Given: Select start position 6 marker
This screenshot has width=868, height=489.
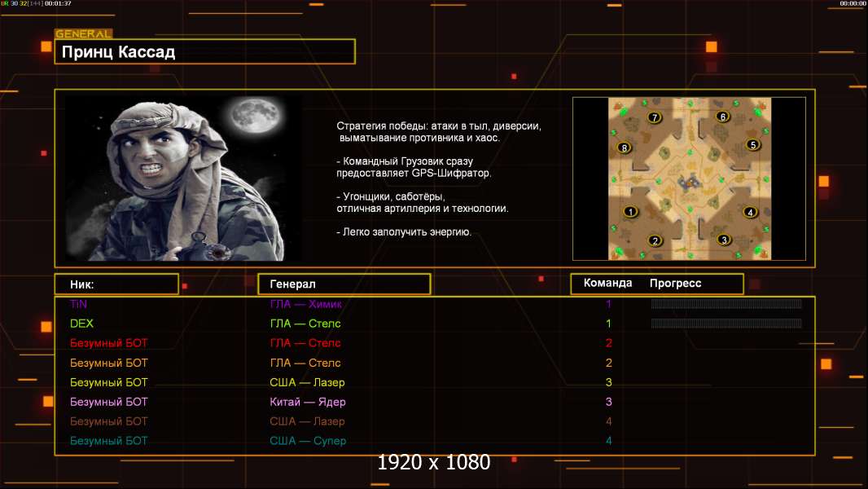Looking at the screenshot, I should (x=722, y=117).
